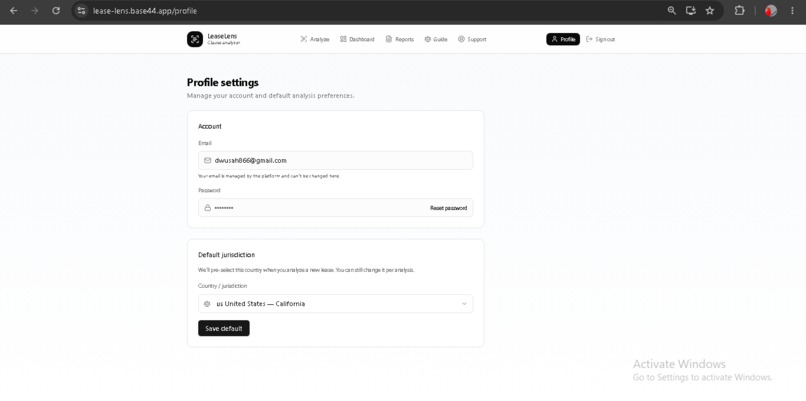Select the URL lease-lens.base44.app/profile
Screen dimensions: 806x401
point(145,11)
